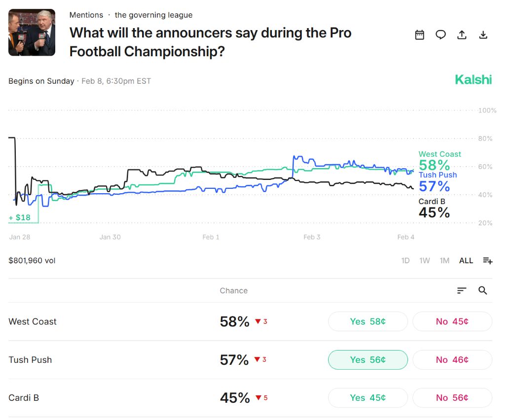Select the 1W chart range
The height and width of the screenshot is (420, 520).
point(425,260)
